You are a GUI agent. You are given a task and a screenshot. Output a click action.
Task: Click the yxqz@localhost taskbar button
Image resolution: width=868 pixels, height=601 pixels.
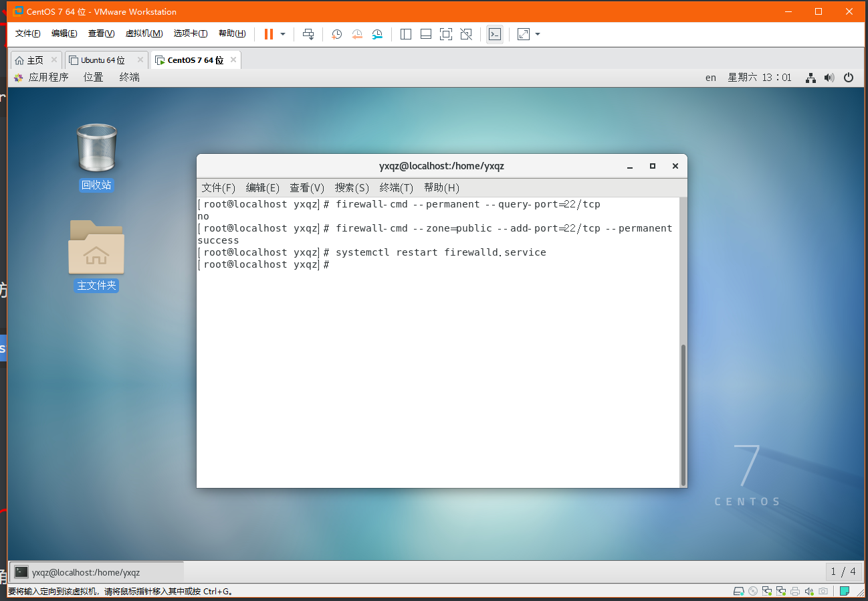point(97,572)
